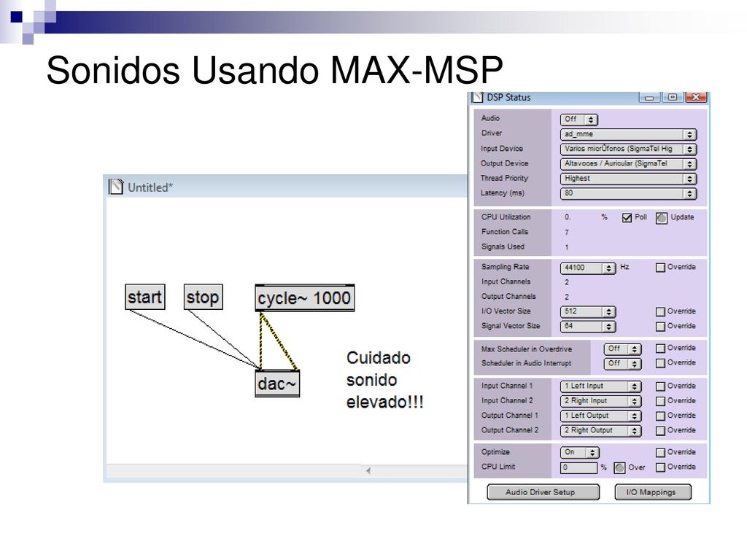Open Max Scheduler in Overdrive dropdown
This screenshot has height=560, width=747.
[x=623, y=349]
